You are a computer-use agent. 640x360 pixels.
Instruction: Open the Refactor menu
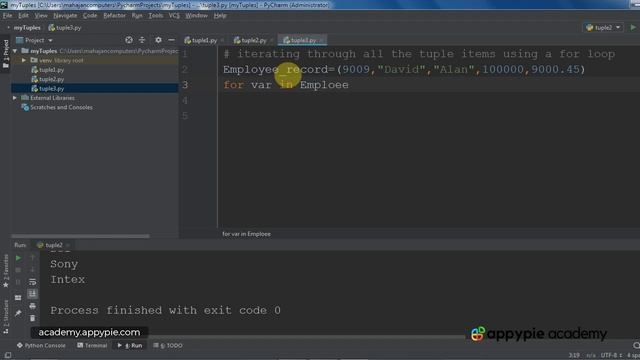(114, 16)
